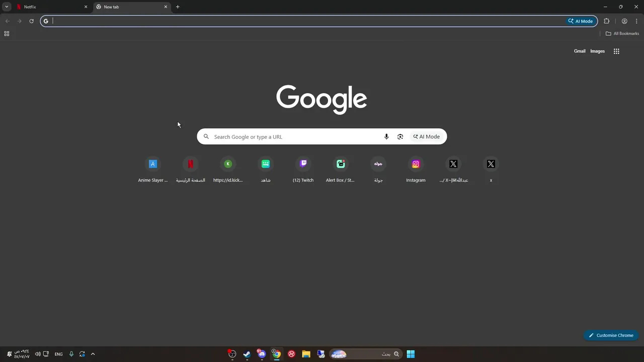Go back to the previous page

7,21
